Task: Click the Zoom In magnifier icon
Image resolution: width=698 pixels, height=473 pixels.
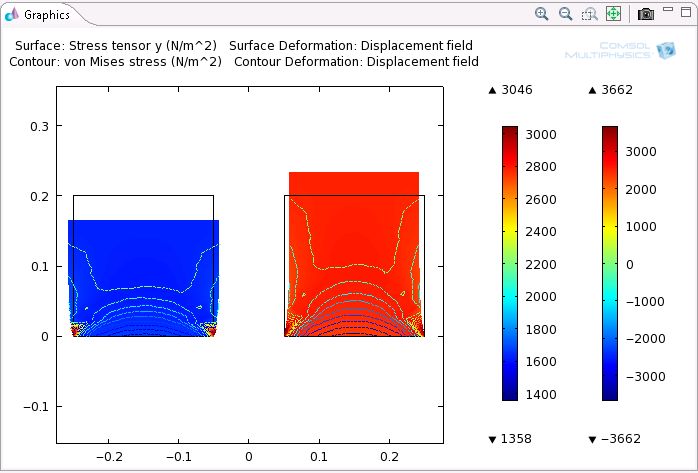Action: (x=542, y=14)
